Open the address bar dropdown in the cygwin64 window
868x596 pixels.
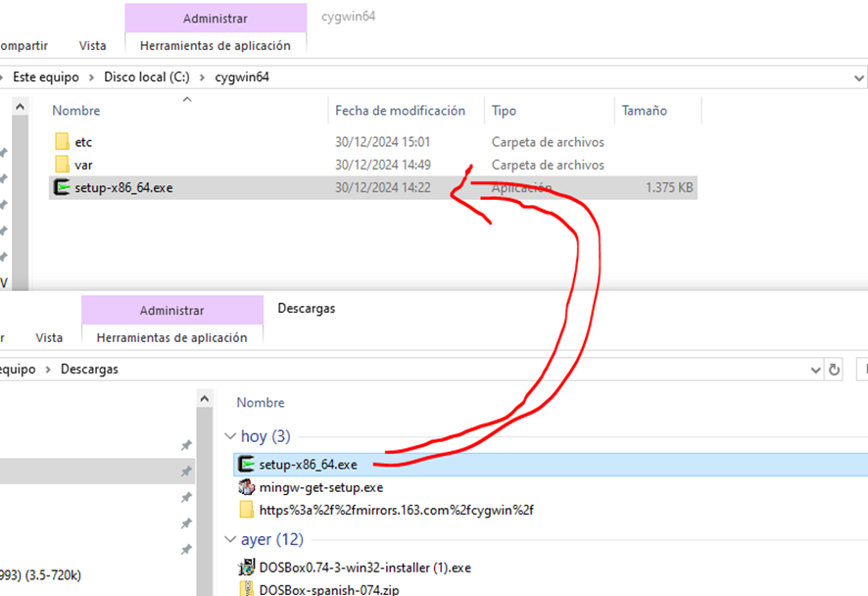click(860, 76)
